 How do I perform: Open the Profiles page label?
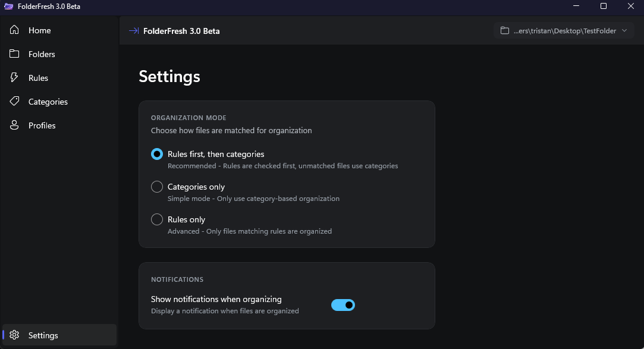point(42,125)
